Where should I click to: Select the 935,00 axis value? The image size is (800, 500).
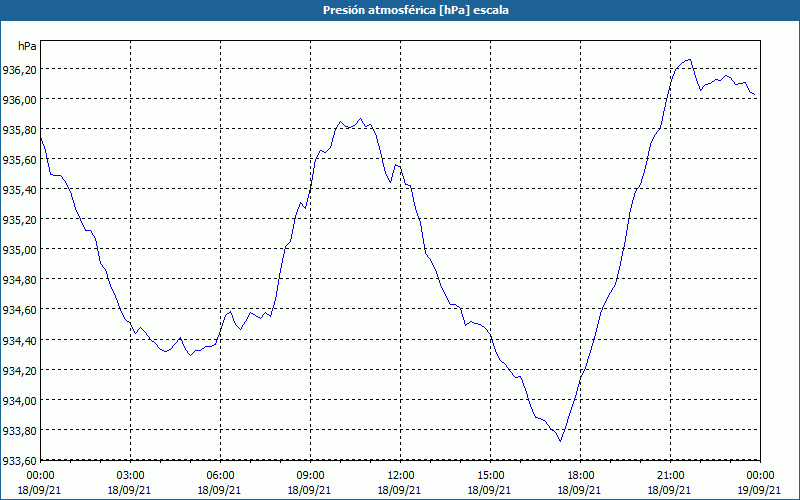19,250
